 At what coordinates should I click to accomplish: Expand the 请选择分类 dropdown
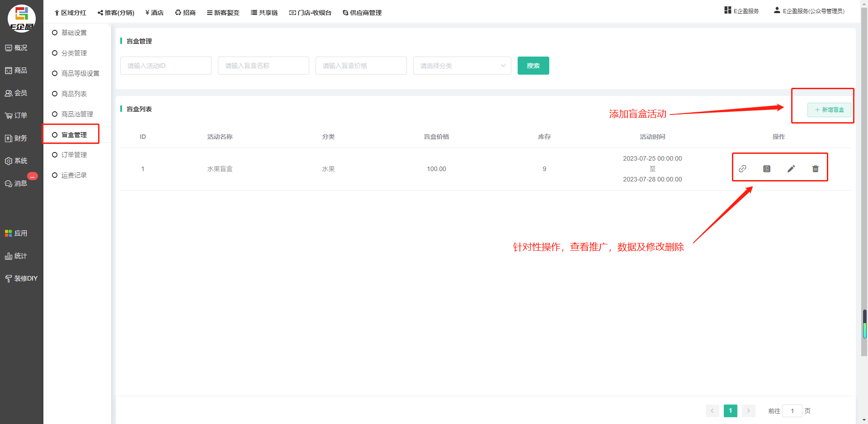[462, 66]
